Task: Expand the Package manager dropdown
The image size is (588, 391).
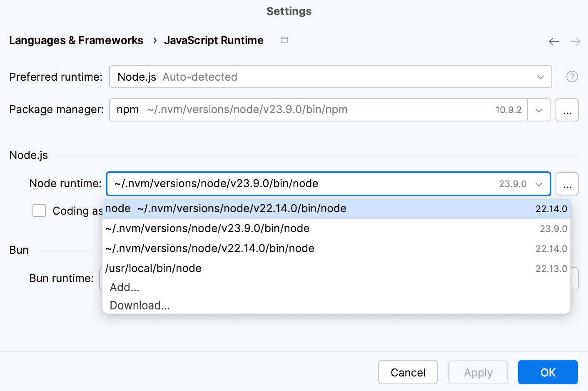Action: (x=539, y=110)
